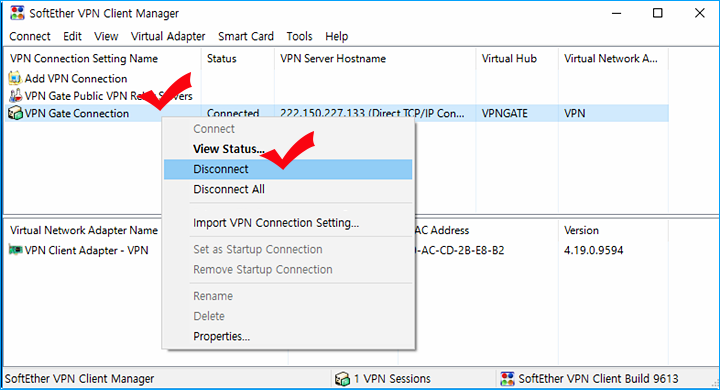Image resolution: width=720 pixels, height=390 pixels.
Task: Click the VPN Gate Public VPN Relay Servers icon
Action: click(x=15, y=96)
